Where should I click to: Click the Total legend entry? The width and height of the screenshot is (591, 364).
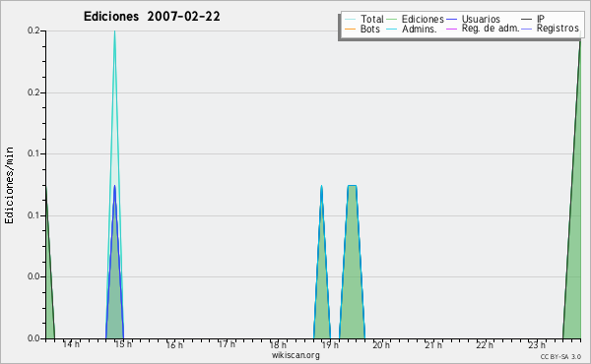[364, 19]
